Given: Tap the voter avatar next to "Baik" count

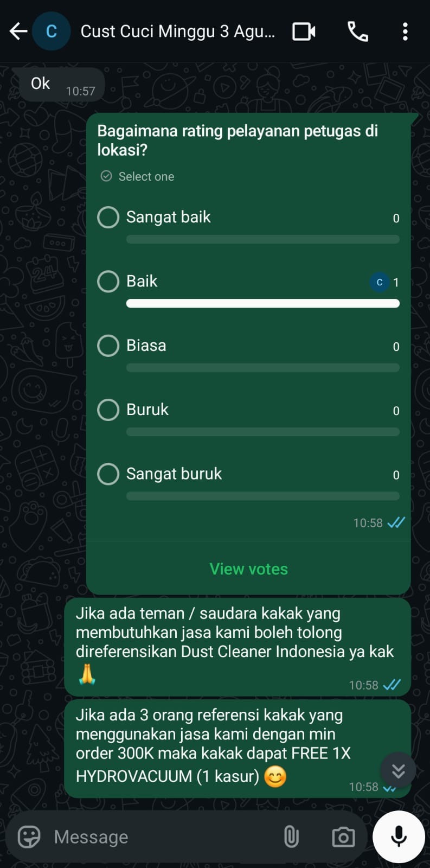Looking at the screenshot, I should coord(380,282).
